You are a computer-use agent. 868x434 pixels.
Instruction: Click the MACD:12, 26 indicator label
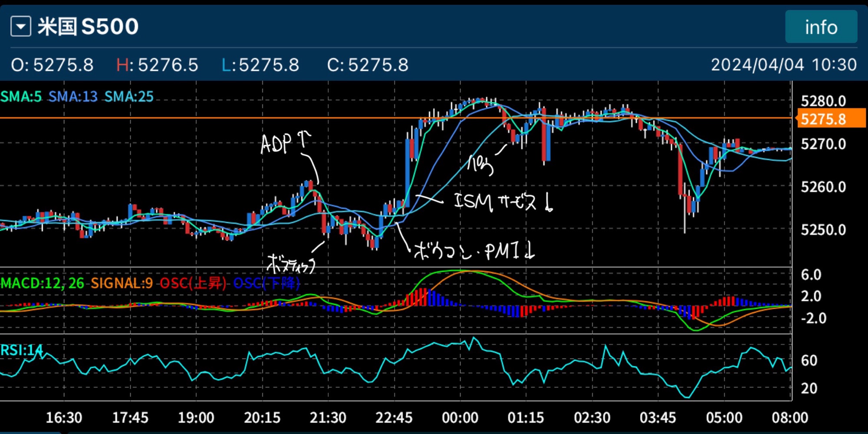(43, 283)
